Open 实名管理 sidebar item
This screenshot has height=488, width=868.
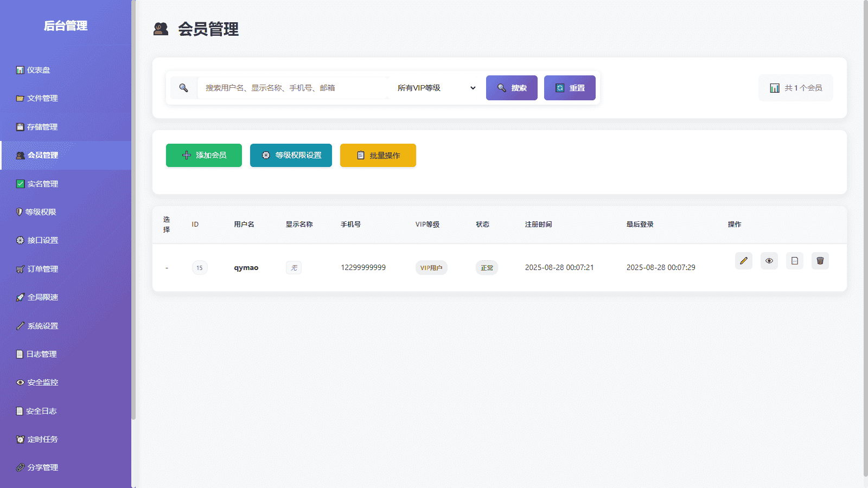coord(42,184)
